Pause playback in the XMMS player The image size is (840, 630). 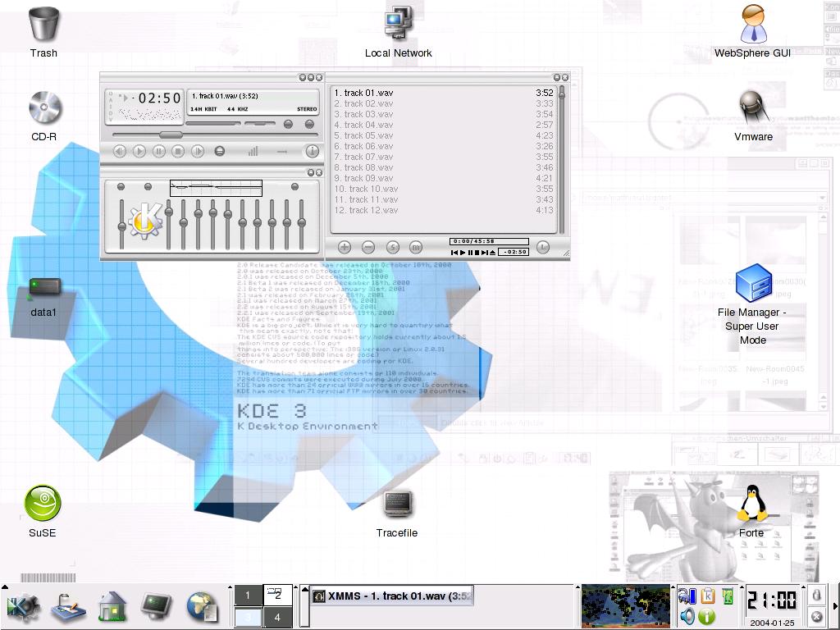click(x=159, y=151)
